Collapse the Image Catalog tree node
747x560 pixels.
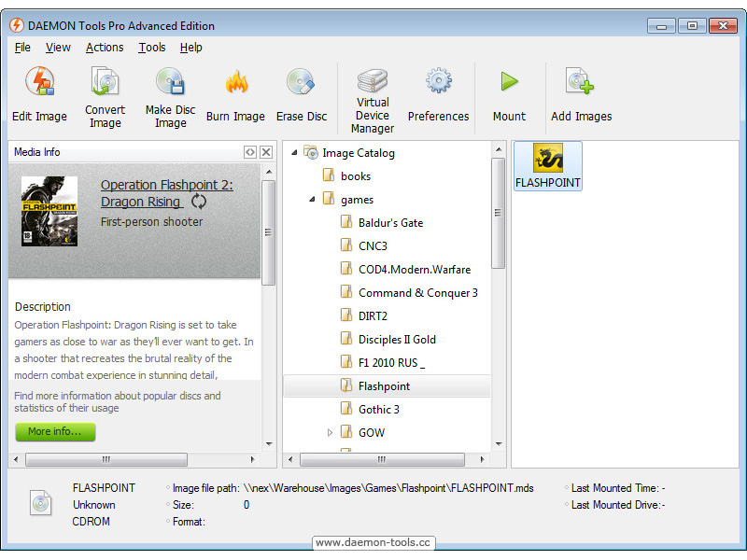point(294,153)
